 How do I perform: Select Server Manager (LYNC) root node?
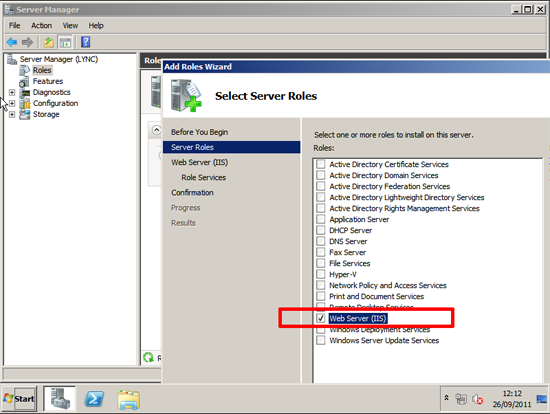point(59,59)
